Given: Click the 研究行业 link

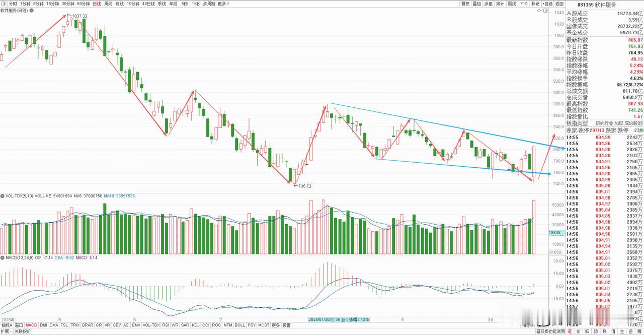Looking at the screenshot, I should (604, 123).
